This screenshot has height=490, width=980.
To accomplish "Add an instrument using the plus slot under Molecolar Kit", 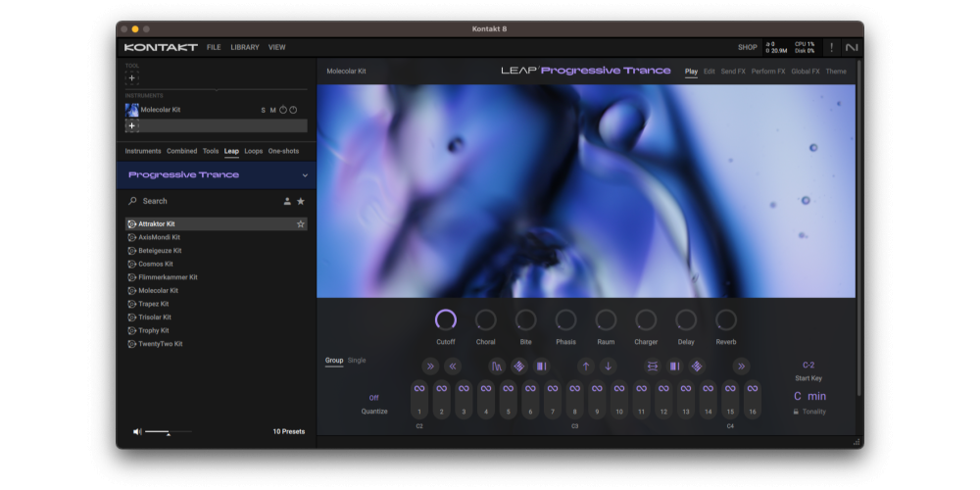I will coord(131,125).
